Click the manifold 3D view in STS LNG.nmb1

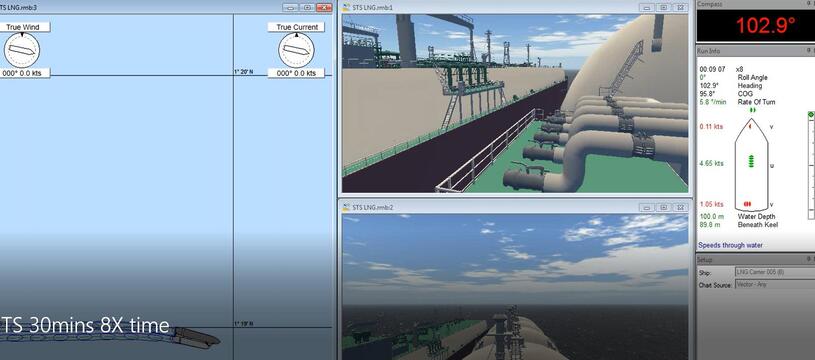coord(515,103)
